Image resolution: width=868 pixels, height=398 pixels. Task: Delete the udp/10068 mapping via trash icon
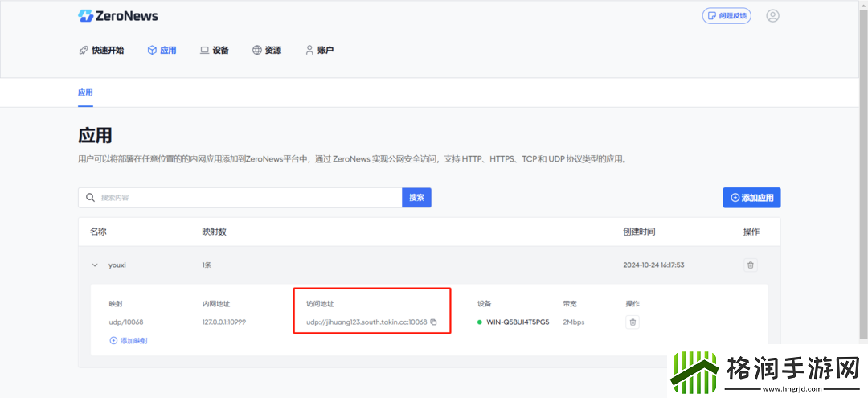tap(633, 322)
